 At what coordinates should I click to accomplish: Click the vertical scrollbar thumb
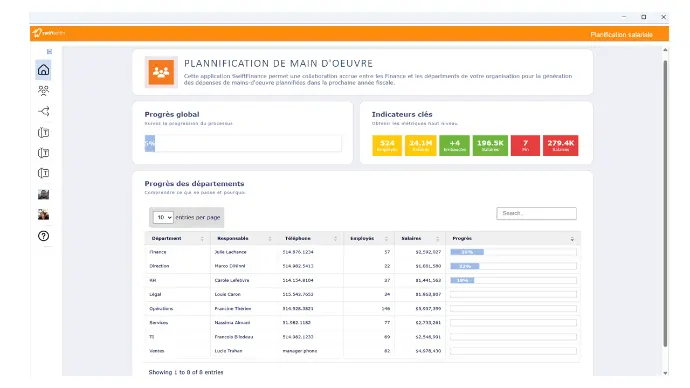(x=665, y=204)
